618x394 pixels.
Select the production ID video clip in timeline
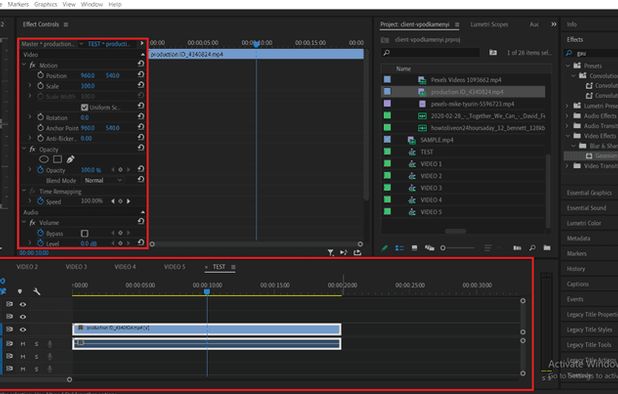point(207,329)
